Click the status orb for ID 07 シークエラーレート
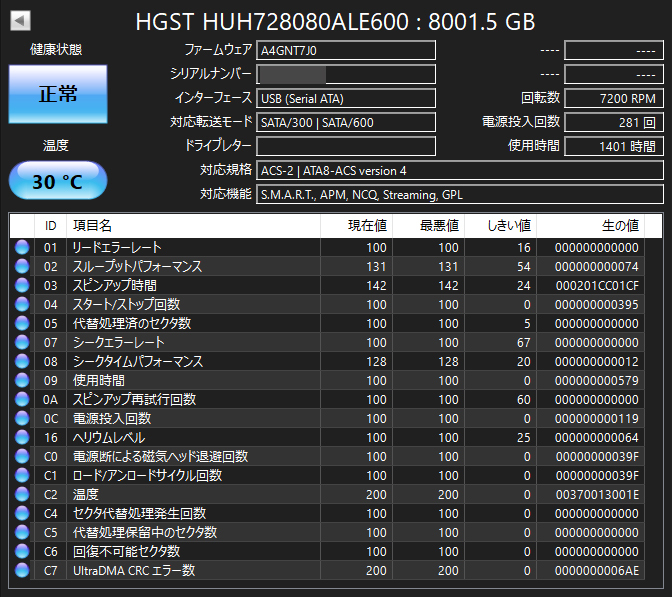Image resolution: width=672 pixels, height=597 pixels. (22, 342)
